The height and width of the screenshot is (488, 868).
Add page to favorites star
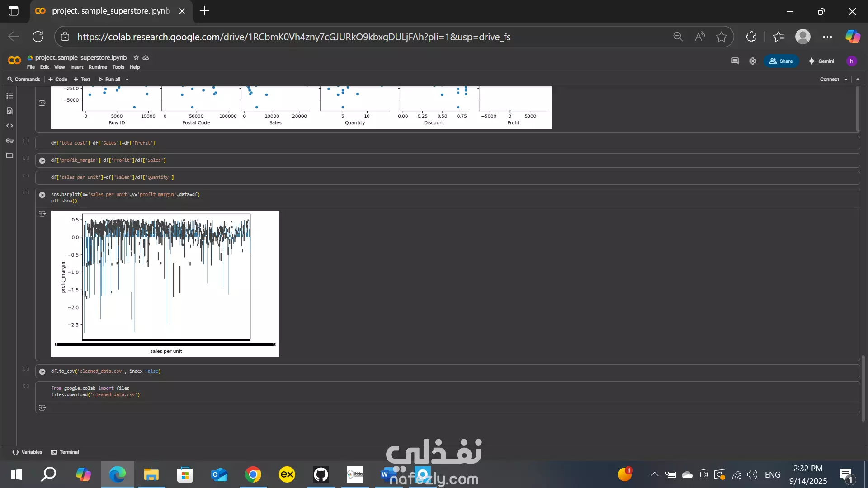(x=722, y=37)
